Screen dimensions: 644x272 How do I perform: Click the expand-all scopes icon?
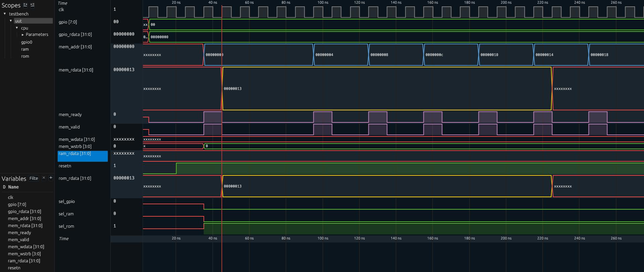point(25,5)
